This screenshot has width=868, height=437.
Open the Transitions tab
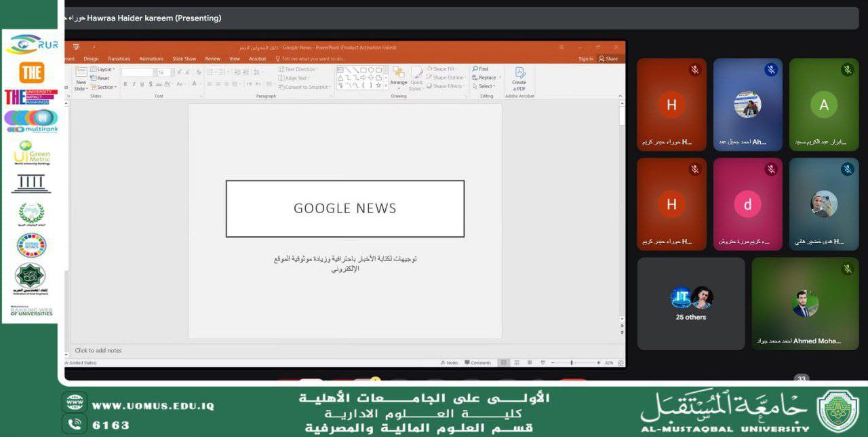pos(119,59)
